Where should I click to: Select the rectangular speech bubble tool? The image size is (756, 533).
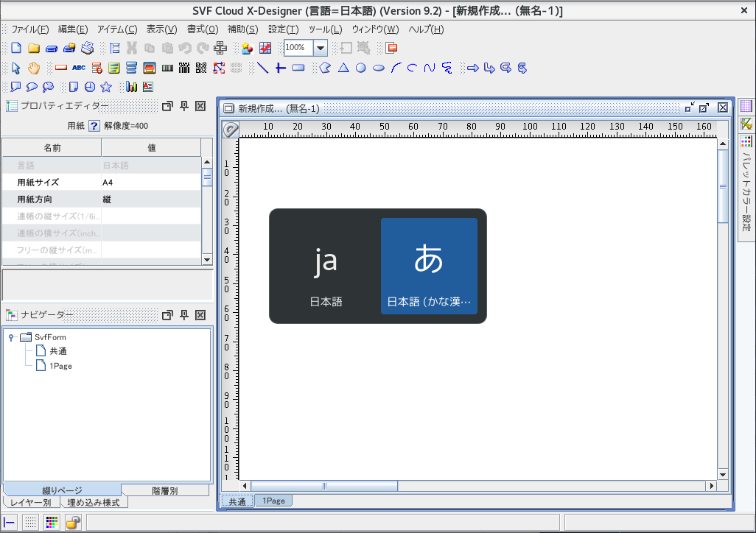coord(16,87)
